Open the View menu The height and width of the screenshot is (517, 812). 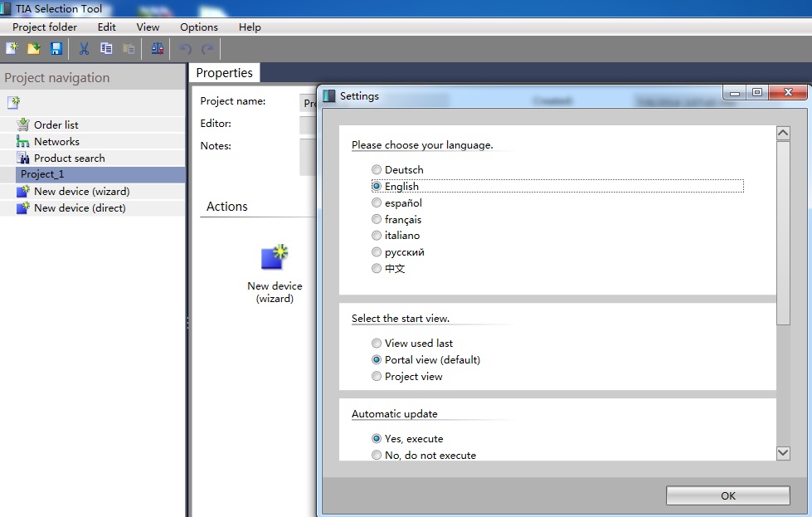click(x=148, y=27)
